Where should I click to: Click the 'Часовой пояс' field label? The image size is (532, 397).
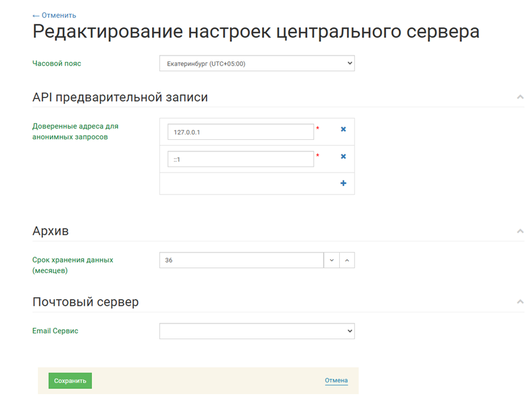57,63
